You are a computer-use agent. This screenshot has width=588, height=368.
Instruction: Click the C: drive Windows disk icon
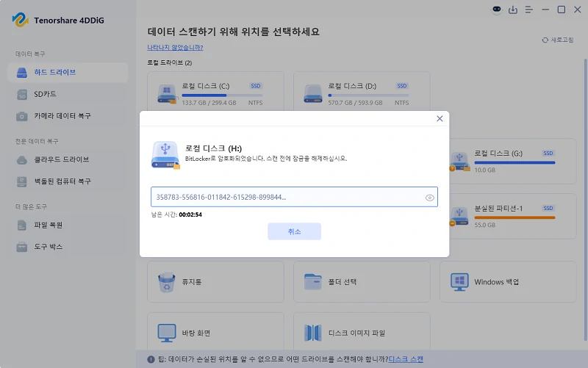tap(167, 94)
